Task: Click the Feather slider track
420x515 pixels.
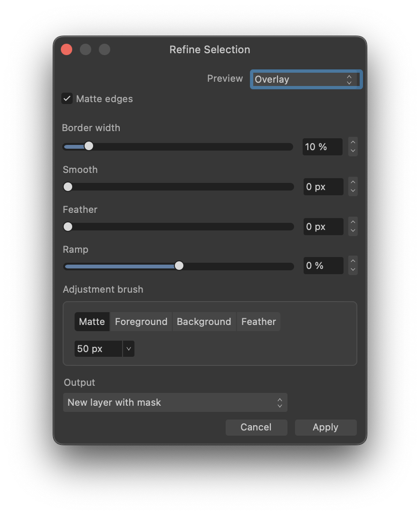Action: [x=178, y=227]
